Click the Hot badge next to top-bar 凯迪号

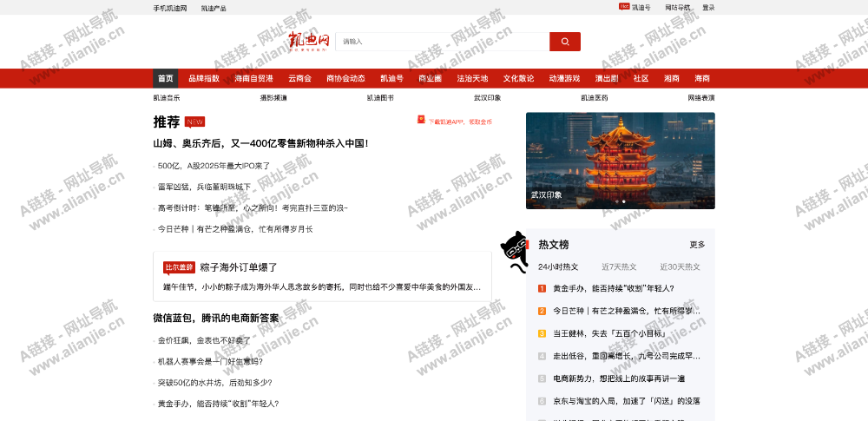pyautogui.click(x=624, y=6)
